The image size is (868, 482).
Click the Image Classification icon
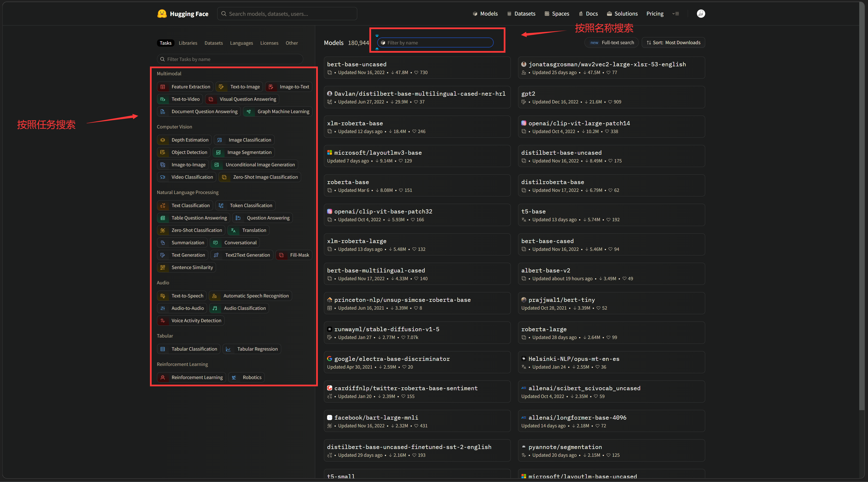click(220, 140)
